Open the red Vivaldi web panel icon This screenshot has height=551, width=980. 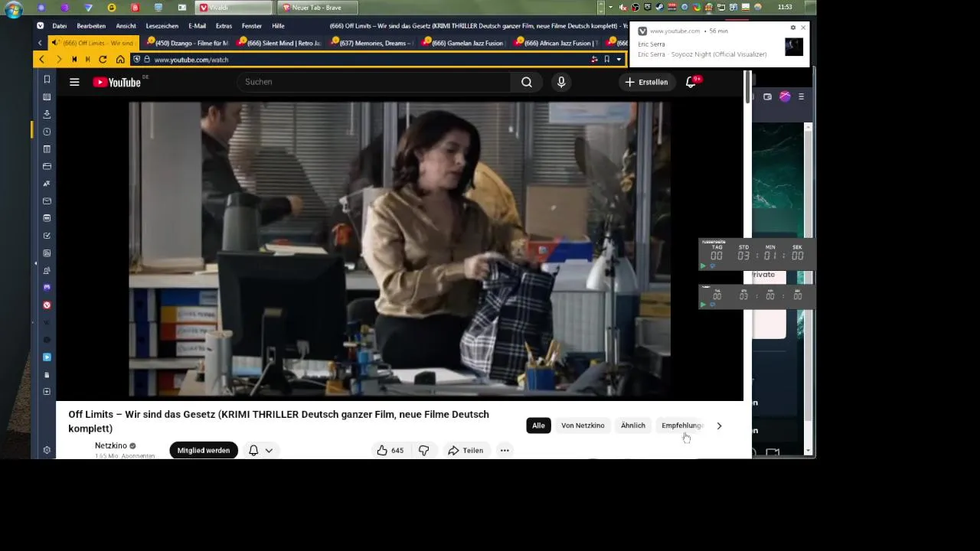coord(47,305)
